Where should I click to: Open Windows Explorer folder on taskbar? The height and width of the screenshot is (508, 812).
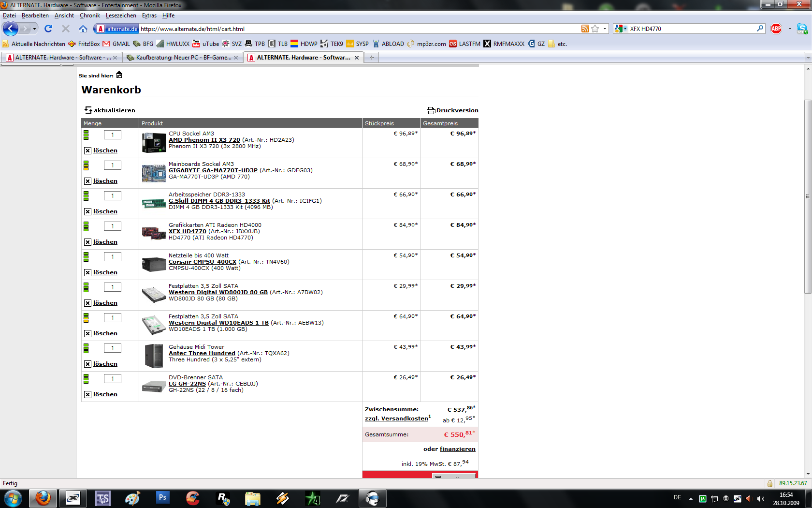(x=252, y=498)
